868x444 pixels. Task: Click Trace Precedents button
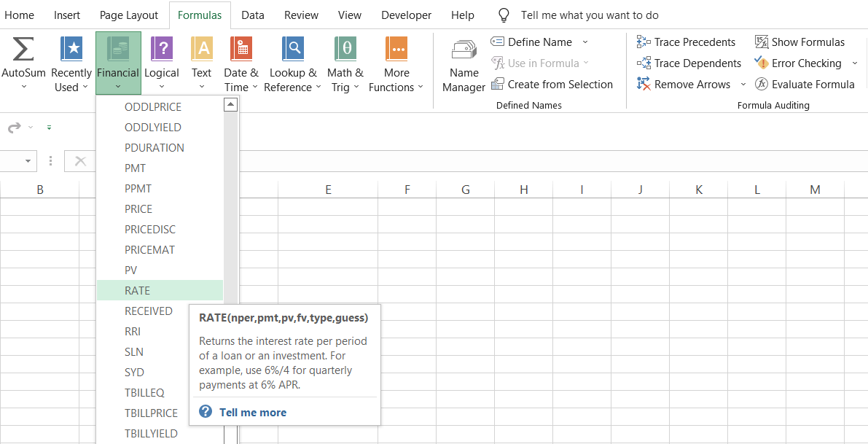pyautogui.click(x=686, y=42)
